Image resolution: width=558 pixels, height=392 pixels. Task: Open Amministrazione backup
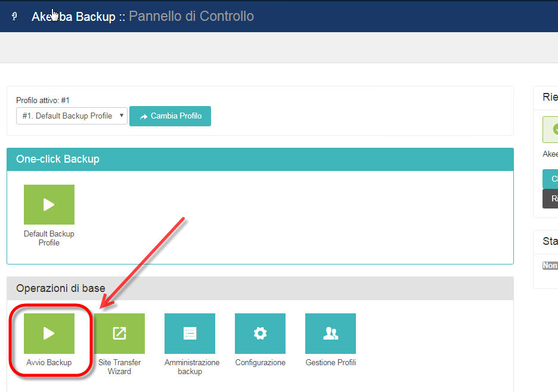tap(190, 333)
